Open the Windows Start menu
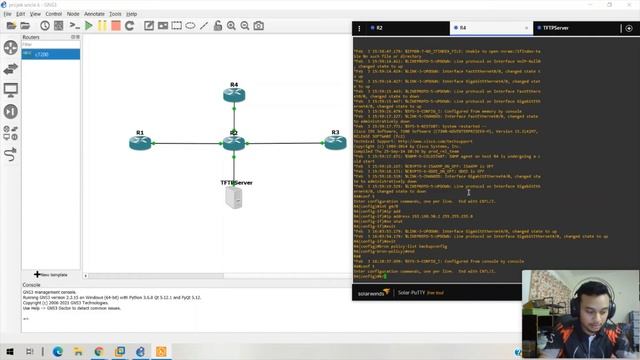Screen dimensions: 640x360 [10, 351]
